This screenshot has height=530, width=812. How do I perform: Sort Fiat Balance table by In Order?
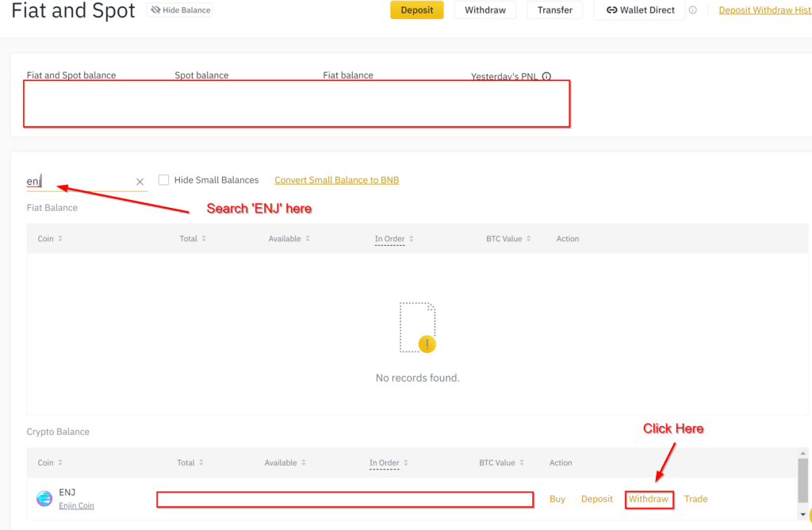pos(394,239)
